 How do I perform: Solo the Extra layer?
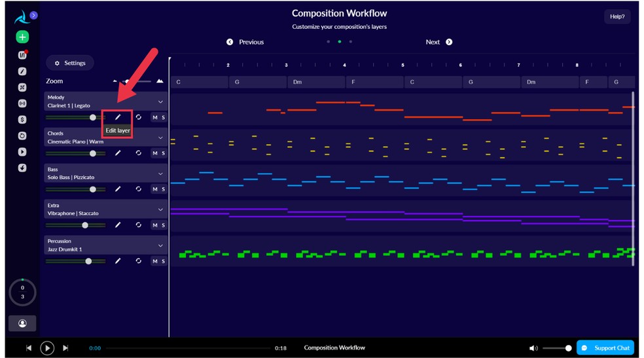pos(163,225)
